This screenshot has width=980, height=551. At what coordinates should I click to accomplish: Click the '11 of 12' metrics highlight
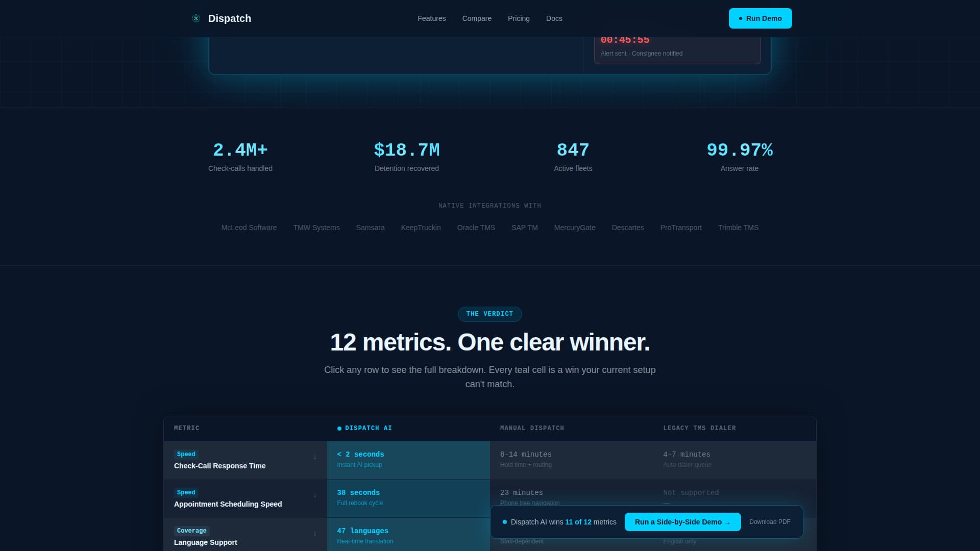pos(578,522)
